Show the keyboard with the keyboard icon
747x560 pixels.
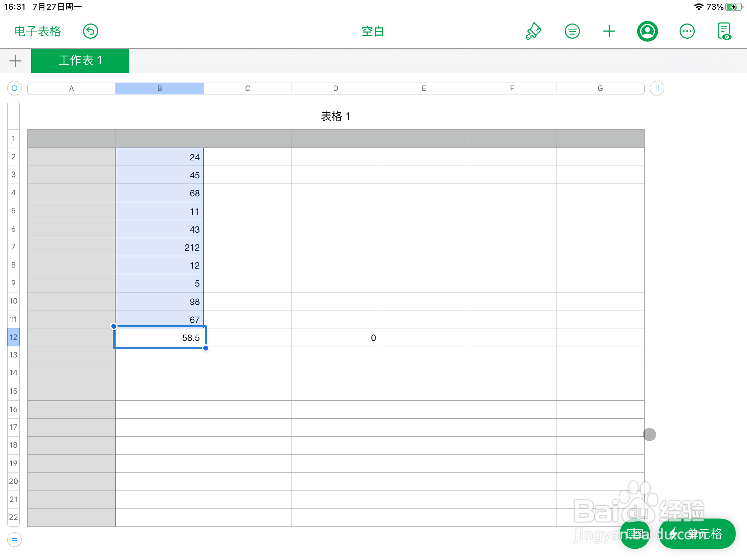click(x=635, y=533)
